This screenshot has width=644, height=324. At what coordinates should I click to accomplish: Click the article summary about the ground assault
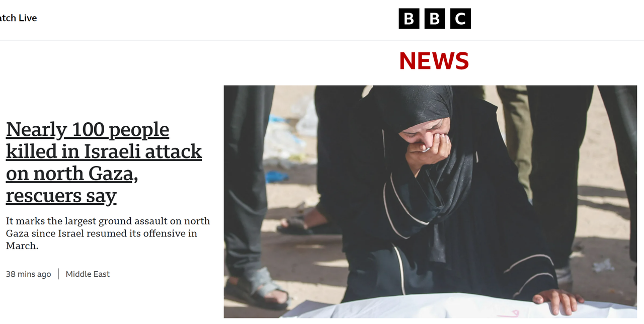point(108,233)
